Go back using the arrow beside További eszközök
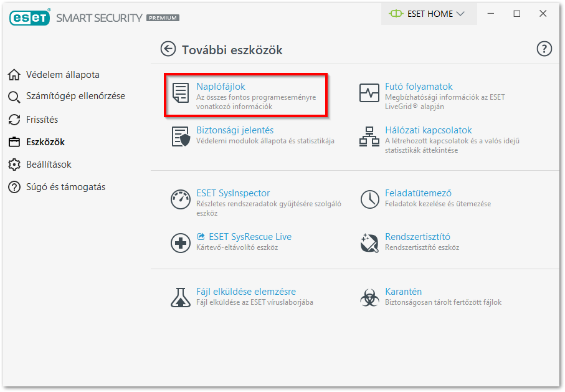 168,49
